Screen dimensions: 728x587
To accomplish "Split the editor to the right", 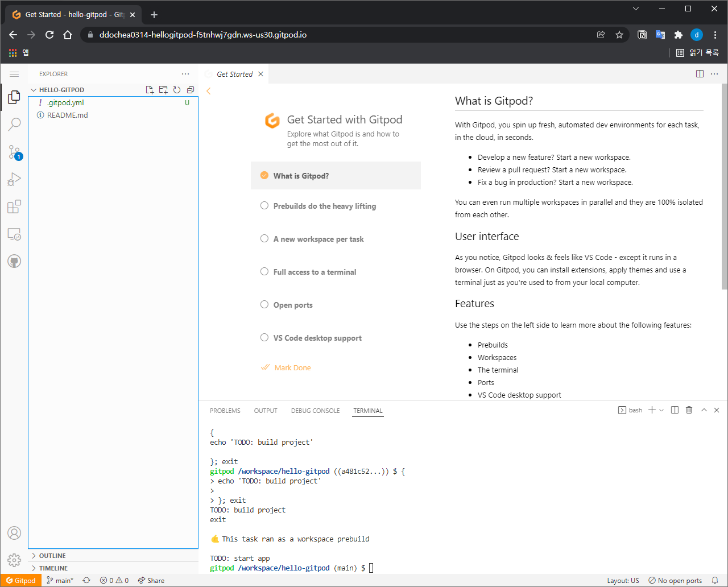I will 700,74.
